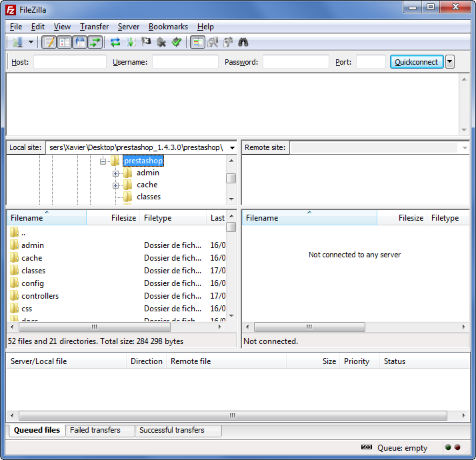
Task: Sort remote list by Filename column
Action: click(309, 218)
